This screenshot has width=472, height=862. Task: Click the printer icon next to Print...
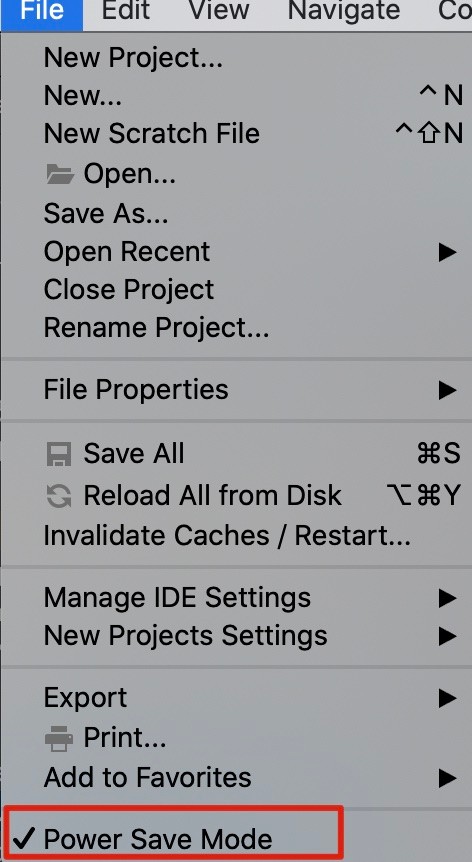pyautogui.click(x=59, y=738)
